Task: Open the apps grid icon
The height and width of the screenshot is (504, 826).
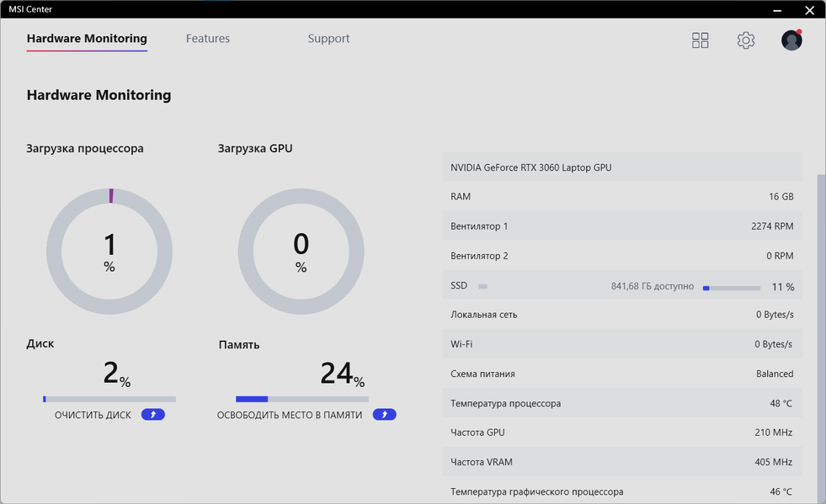Action: point(700,40)
